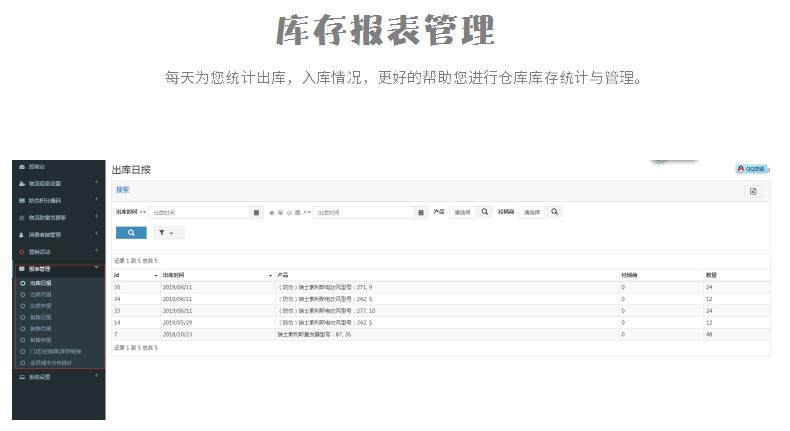Click the list icon beside 报表管理
The height and width of the screenshot is (431, 790).
[x=22, y=269]
